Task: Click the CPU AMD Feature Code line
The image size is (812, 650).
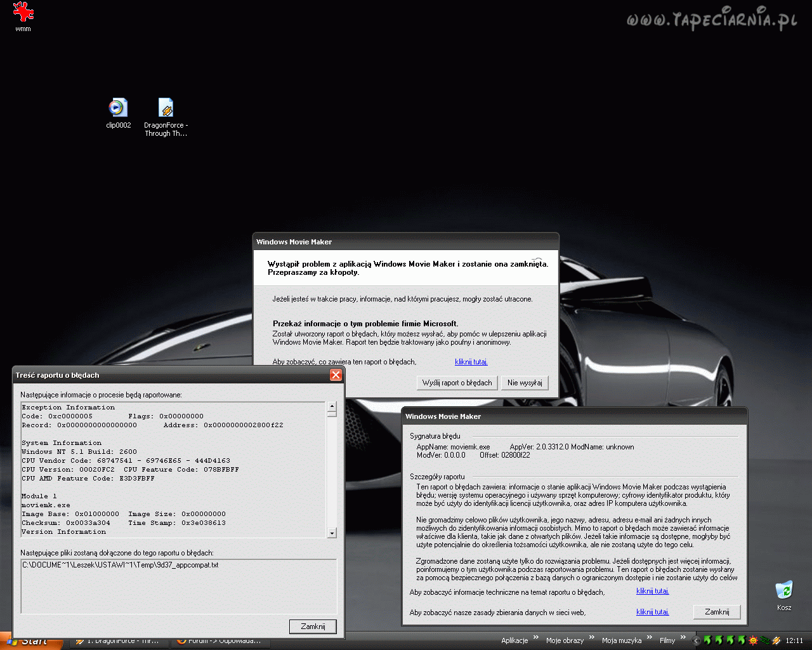Action: pos(88,479)
